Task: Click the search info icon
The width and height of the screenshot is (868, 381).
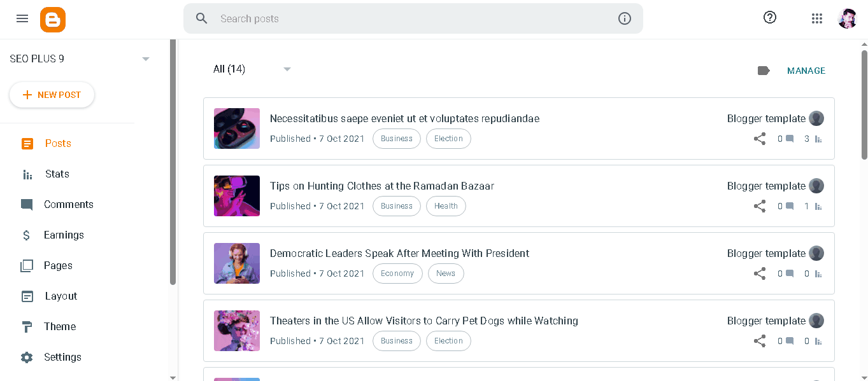Action: (x=625, y=18)
